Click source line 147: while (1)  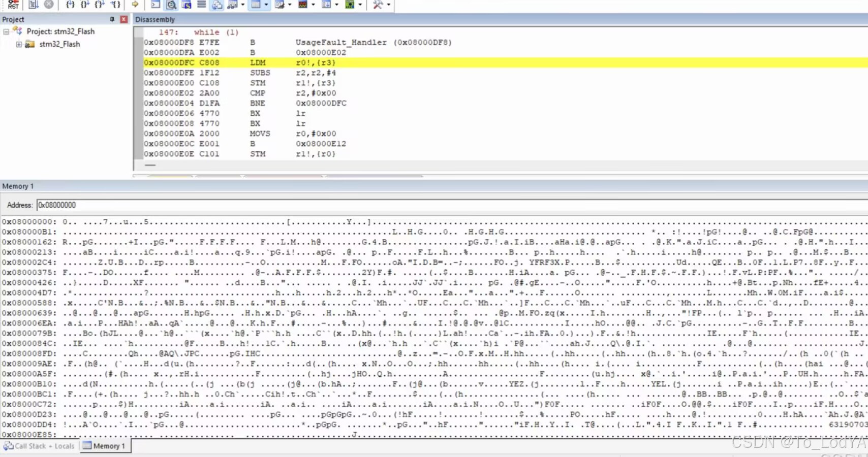click(x=505, y=32)
